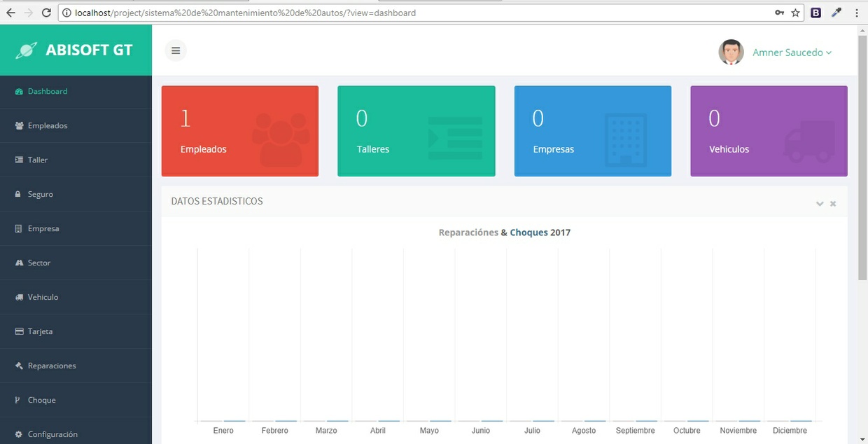Click ABISOFT GT brand title

[x=89, y=50]
